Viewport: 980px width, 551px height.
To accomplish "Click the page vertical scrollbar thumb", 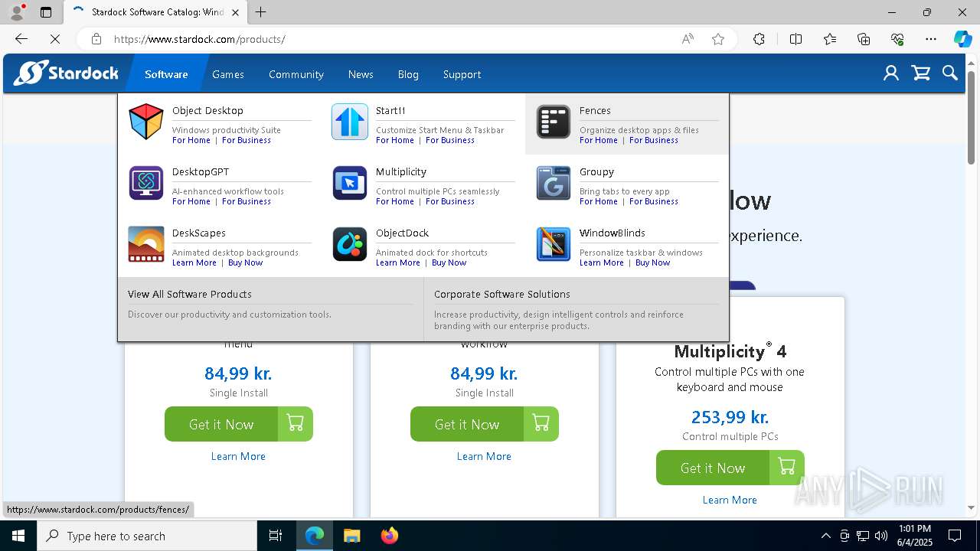I will [972, 118].
